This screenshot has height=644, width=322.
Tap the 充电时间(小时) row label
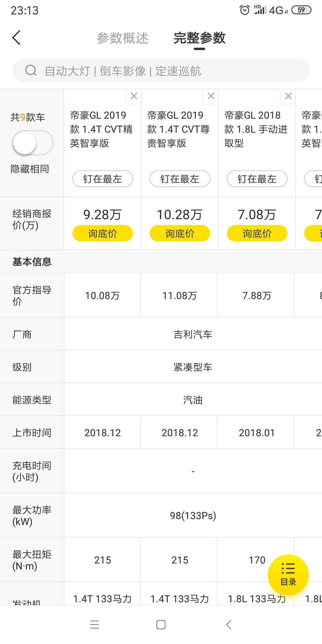(x=32, y=471)
